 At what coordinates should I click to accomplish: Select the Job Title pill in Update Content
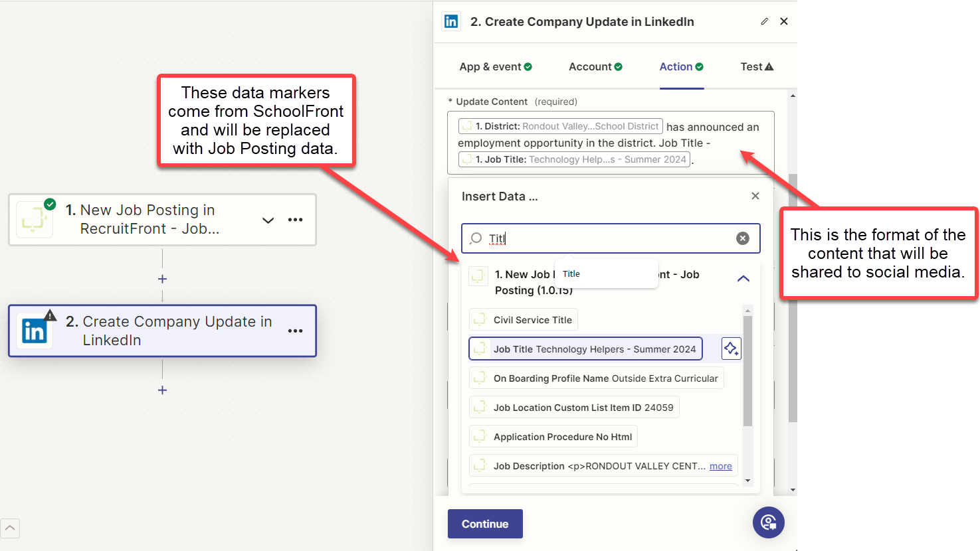click(x=574, y=159)
